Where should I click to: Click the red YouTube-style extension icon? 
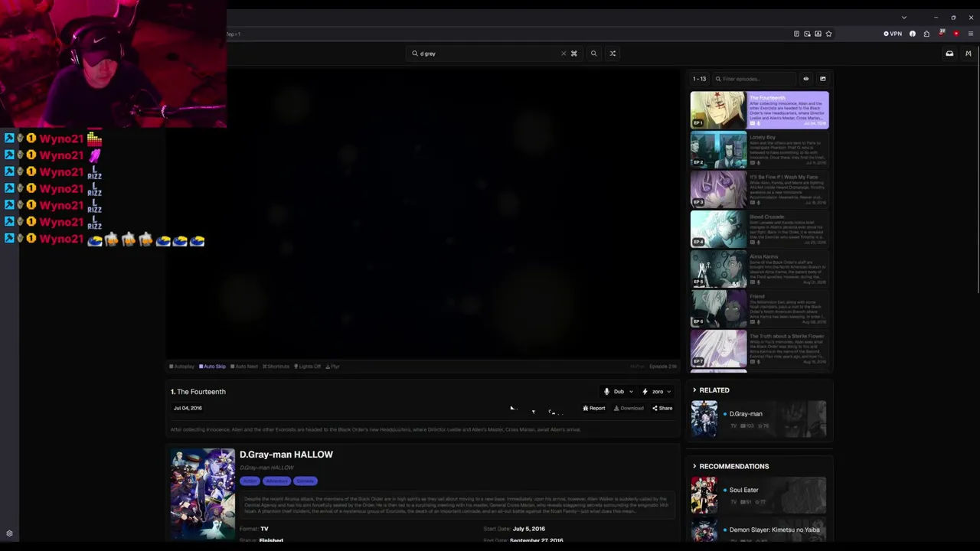[955, 34]
